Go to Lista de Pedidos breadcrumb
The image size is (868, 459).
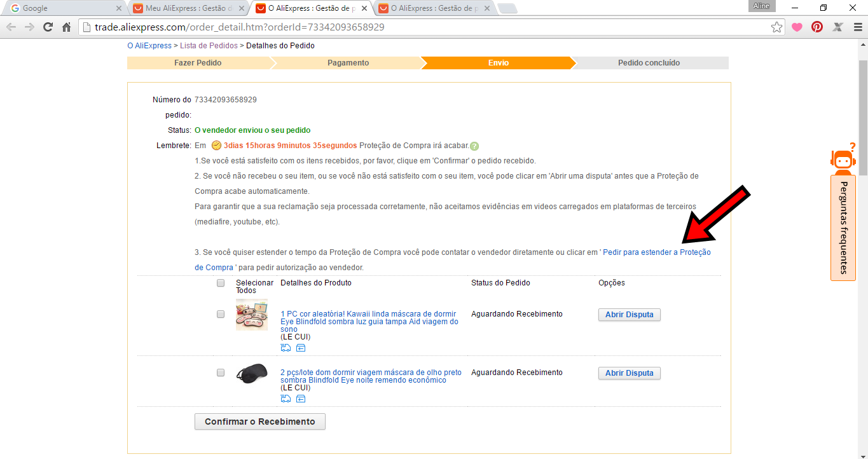pyautogui.click(x=209, y=46)
